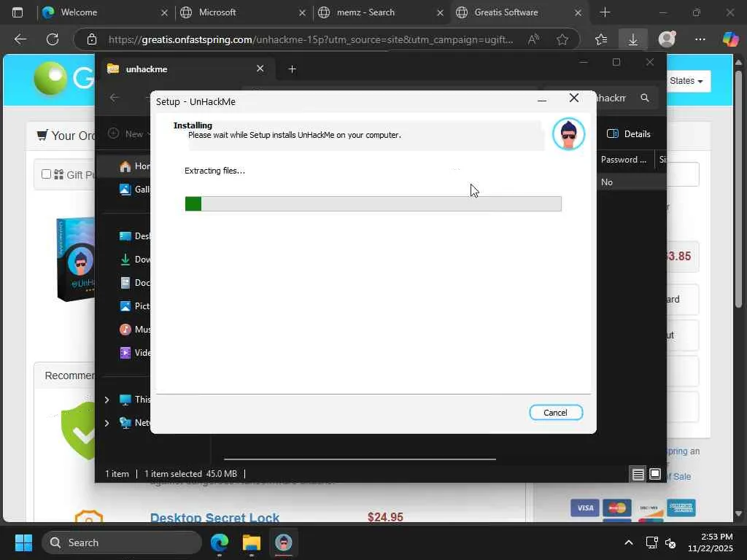Screen dimensions: 747x560
Task: Click the greatis.onfastspring.com address bar
Action: click(311, 39)
